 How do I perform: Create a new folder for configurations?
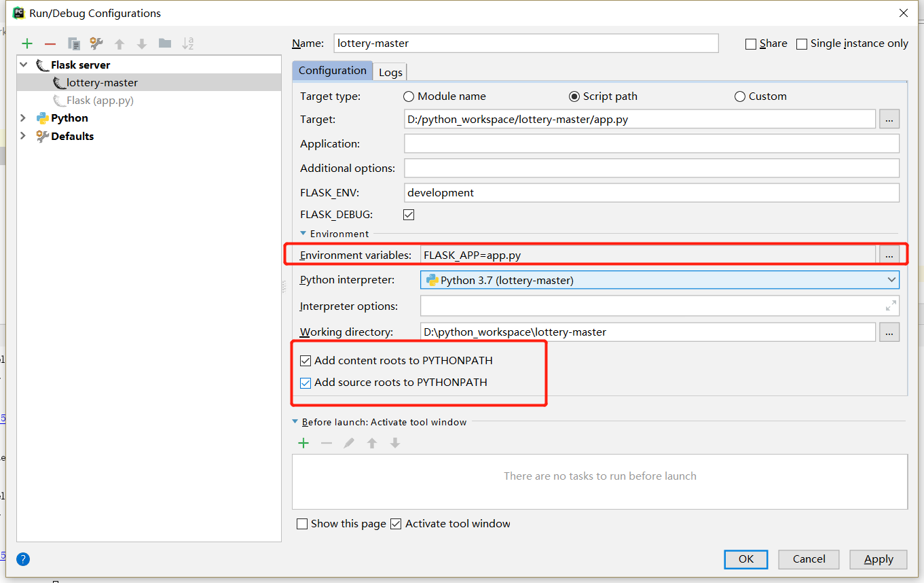point(165,43)
